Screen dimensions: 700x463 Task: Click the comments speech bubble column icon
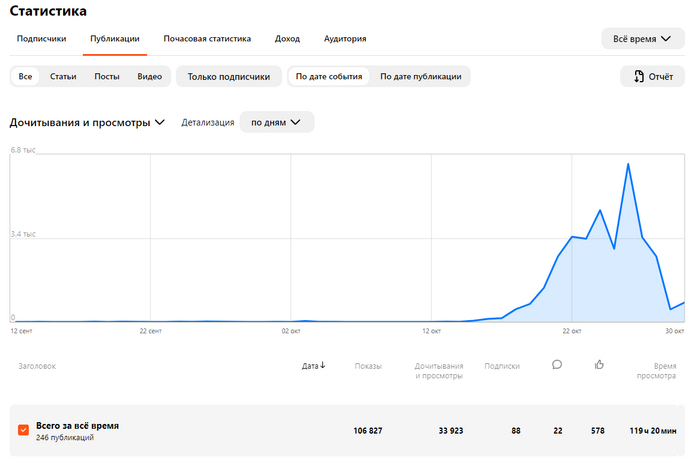(x=557, y=364)
